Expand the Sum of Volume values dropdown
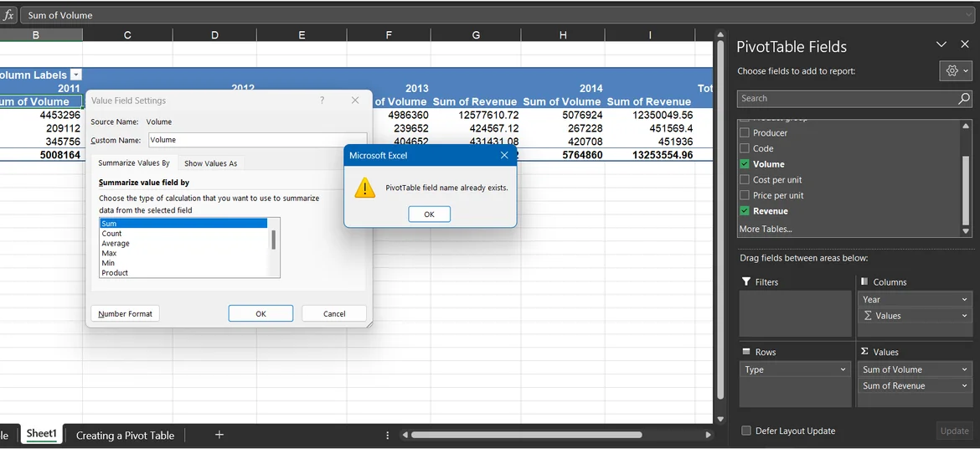 [x=964, y=369]
